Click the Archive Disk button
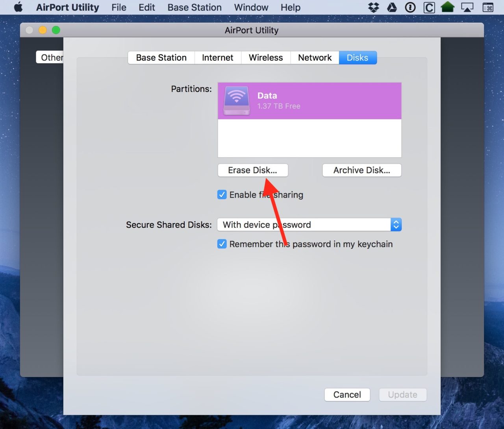The width and height of the screenshot is (504, 429). (x=362, y=170)
